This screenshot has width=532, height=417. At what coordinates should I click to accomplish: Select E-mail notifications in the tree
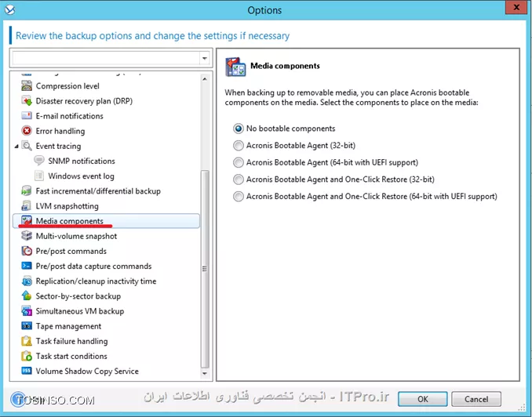[70, 116]
